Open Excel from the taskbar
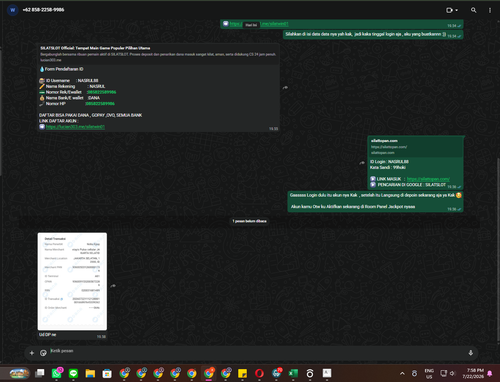The width and height of the screenshot is (500, 382). [293, 373]
